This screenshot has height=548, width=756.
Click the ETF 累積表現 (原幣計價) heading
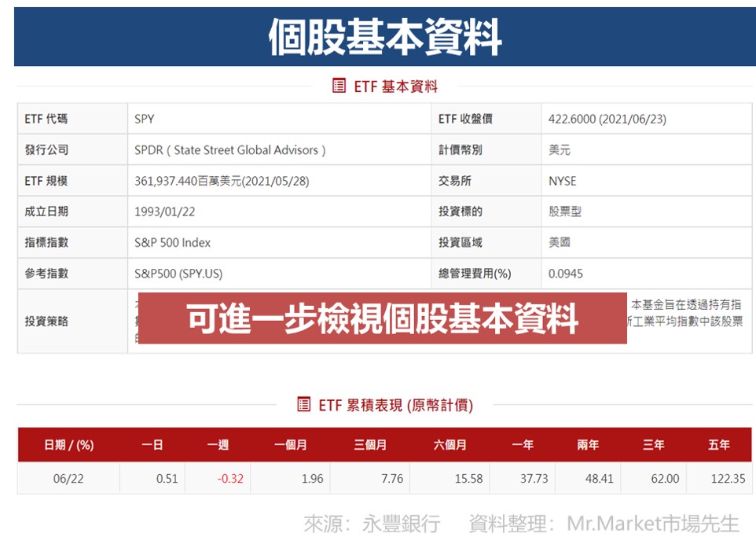click(396, 405)
